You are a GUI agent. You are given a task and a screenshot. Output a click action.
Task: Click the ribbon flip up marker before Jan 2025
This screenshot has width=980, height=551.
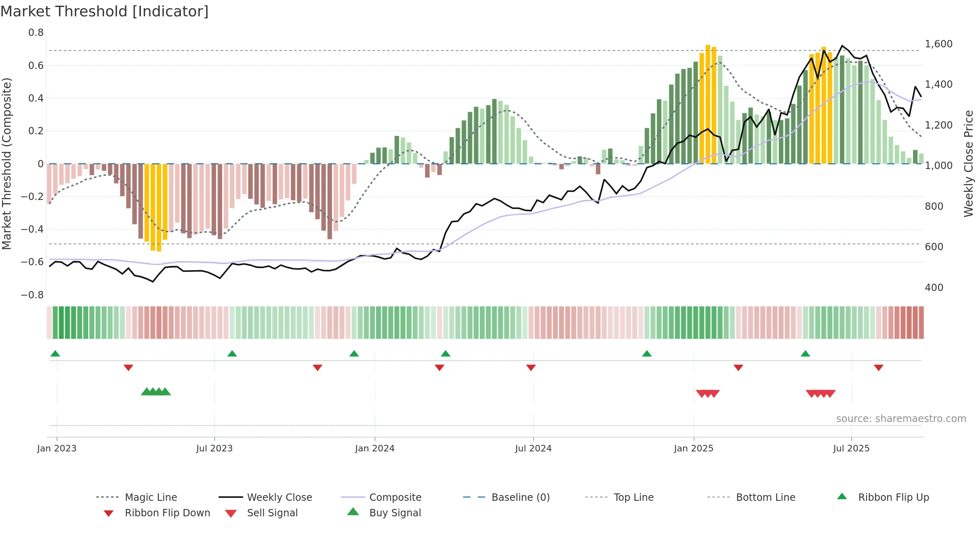tap(647, 353)
